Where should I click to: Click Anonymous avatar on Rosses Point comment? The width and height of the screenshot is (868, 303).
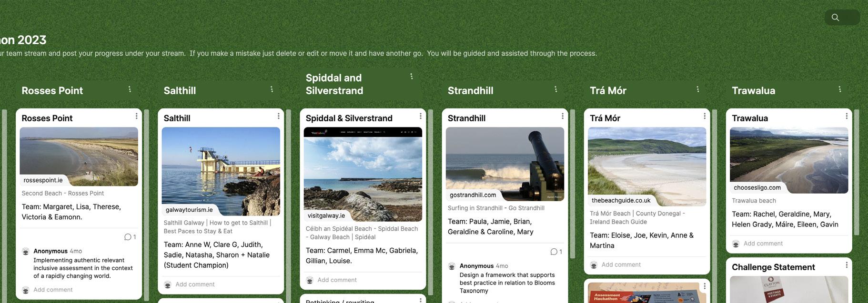coord(26,251)
